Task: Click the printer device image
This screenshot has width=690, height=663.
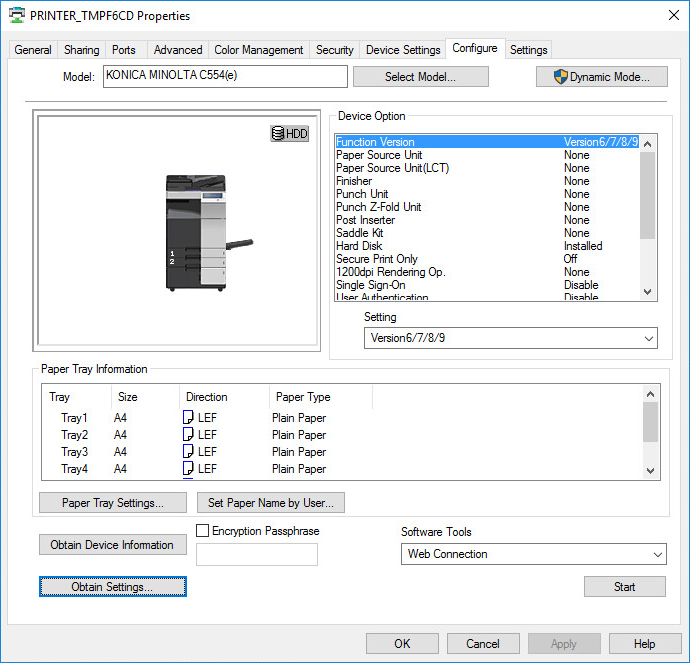Action: point(200,233)
